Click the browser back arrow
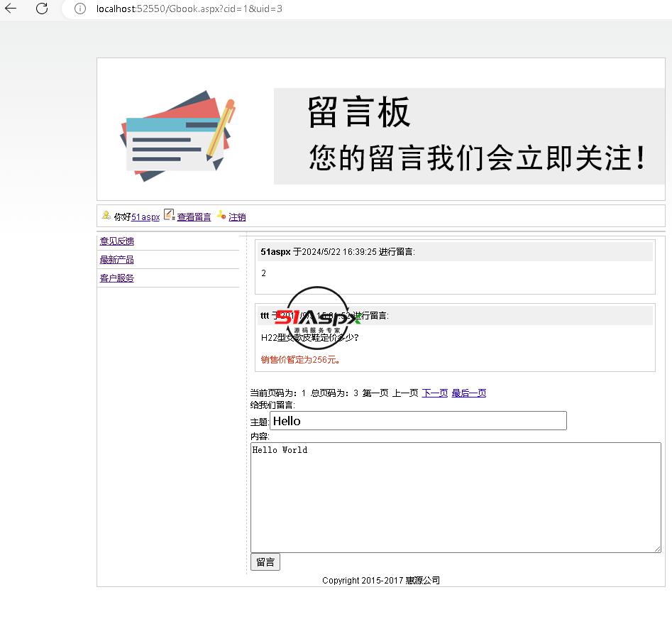 (x=11, y=9)
